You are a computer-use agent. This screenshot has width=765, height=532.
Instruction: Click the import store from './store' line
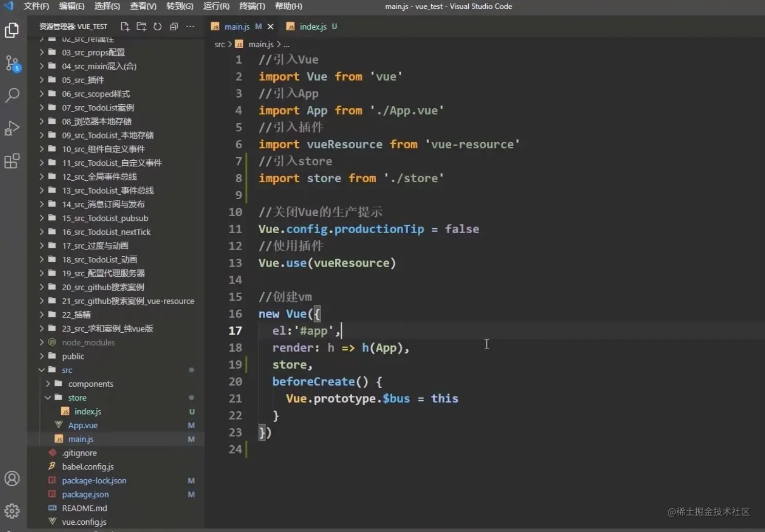pyautogui.click(x=351, y=178)
